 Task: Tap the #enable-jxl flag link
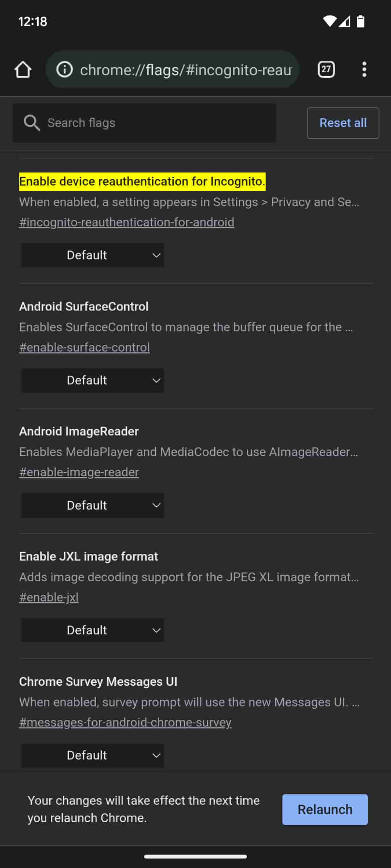[x=49, y=597]
